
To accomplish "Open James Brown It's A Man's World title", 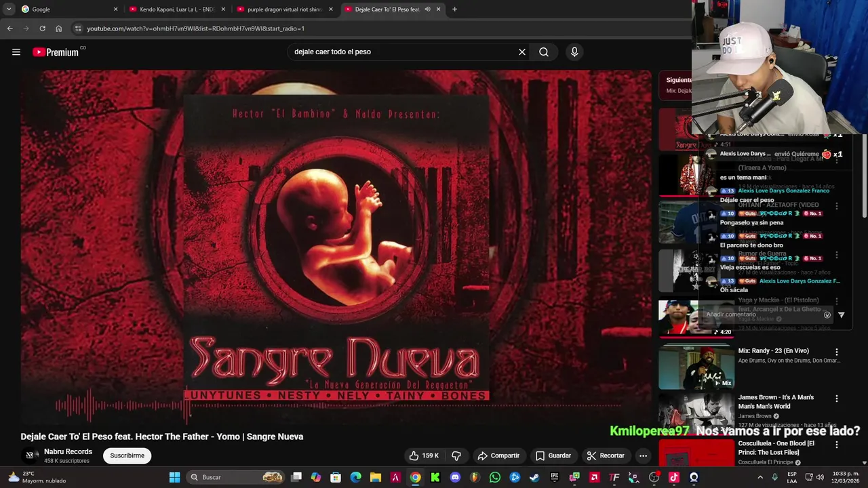I will pos(776,401).
